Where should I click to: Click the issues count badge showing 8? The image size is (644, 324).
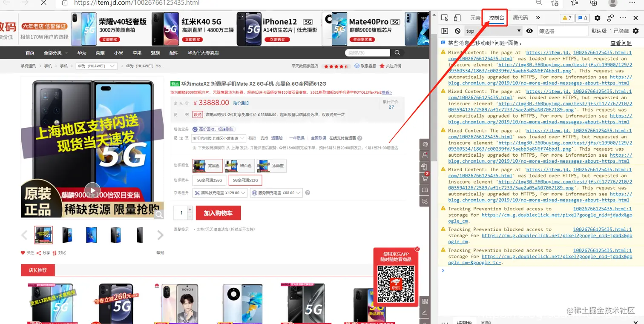(x=582, y=18)
